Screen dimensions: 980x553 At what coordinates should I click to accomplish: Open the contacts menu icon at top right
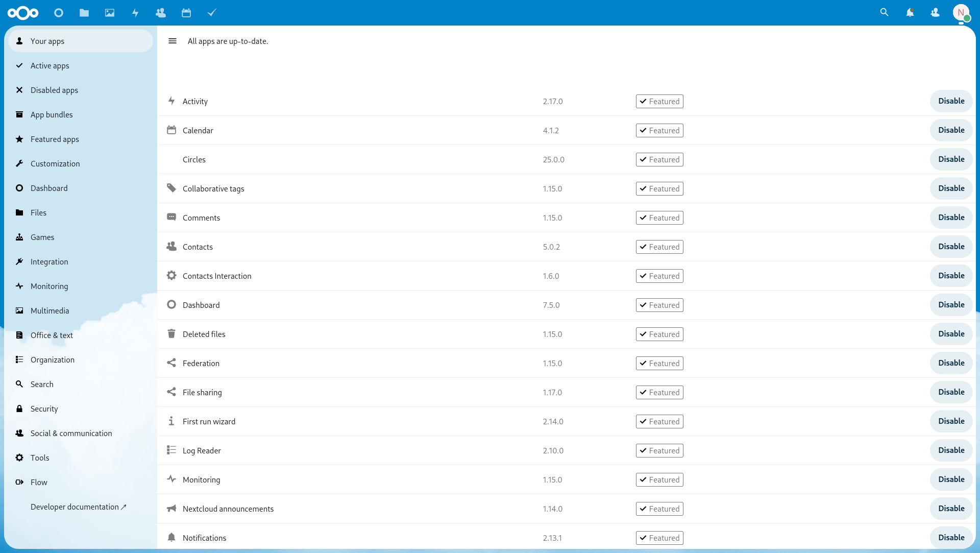point(935,13)
